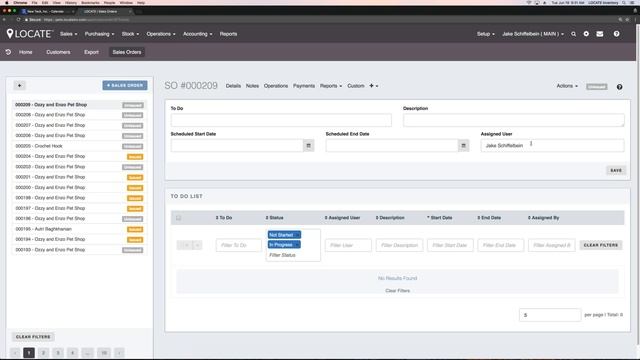Viewport: 640px width, 360px height.
Task: Open the Sales menu
Action: 68,34
